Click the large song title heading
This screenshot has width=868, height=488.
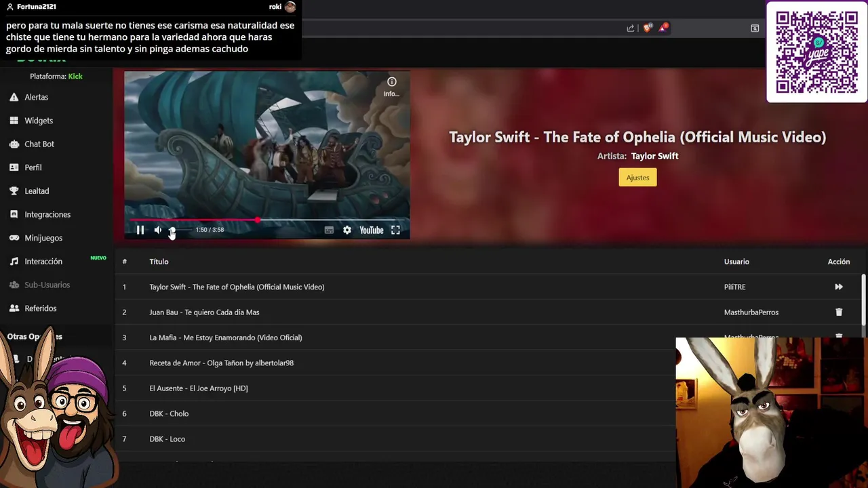(637, 137)
